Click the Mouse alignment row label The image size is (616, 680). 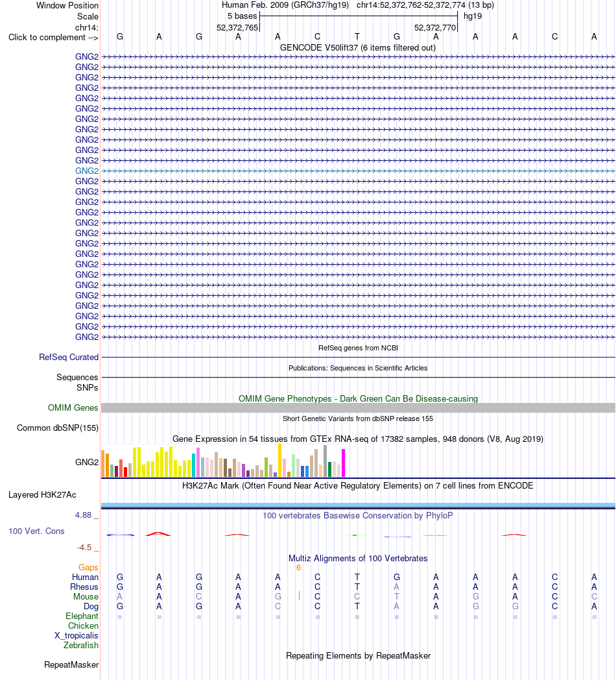click(x=86, y=597)
